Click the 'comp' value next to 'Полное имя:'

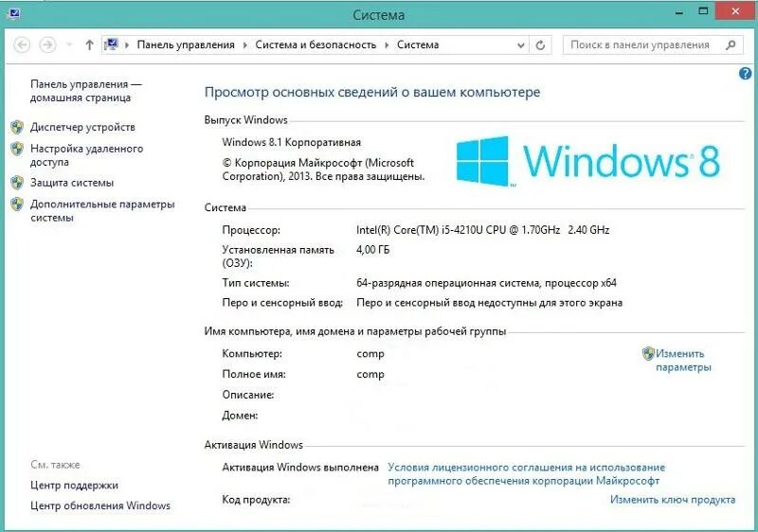[x=370, y=375]
